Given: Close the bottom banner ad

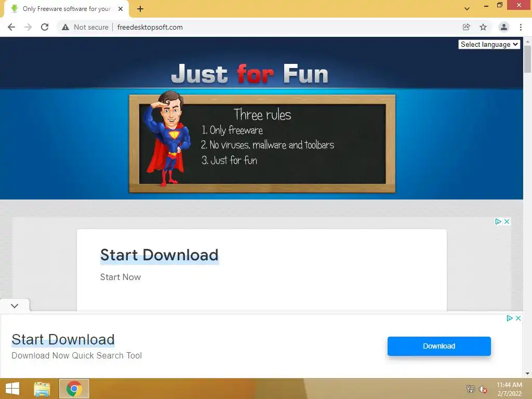Looking at the screenshot, I should (518, 318).
